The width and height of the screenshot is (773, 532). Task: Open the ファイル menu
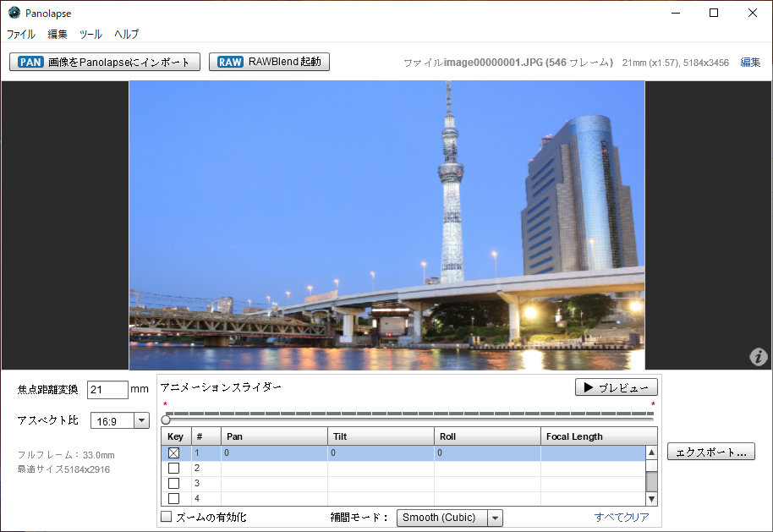tap(21, 35)
